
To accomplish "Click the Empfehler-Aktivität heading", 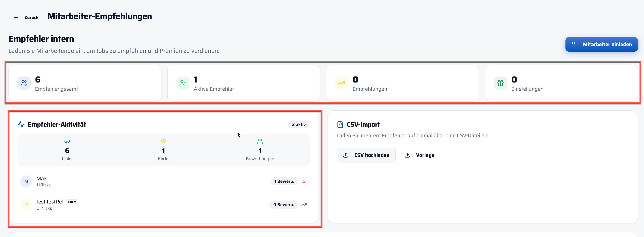I will pyautogui.click(x=57, y=124).
